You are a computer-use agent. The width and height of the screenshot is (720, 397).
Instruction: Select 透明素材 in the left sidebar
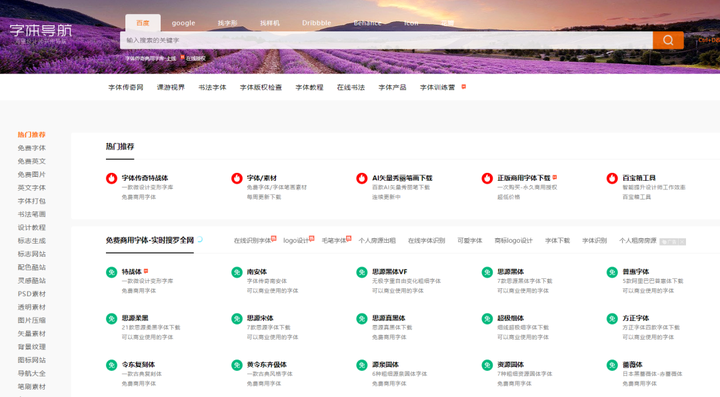tap(32, 307)
